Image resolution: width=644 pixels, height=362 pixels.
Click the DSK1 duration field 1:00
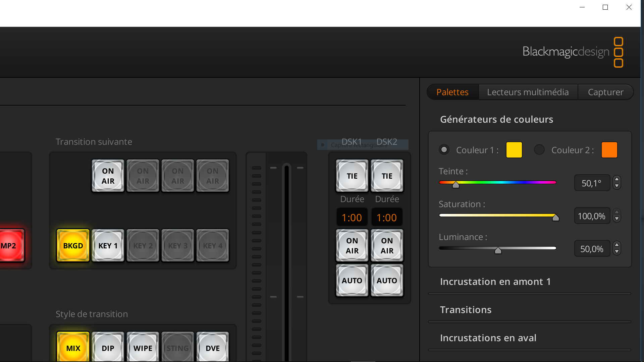(352, 218)
